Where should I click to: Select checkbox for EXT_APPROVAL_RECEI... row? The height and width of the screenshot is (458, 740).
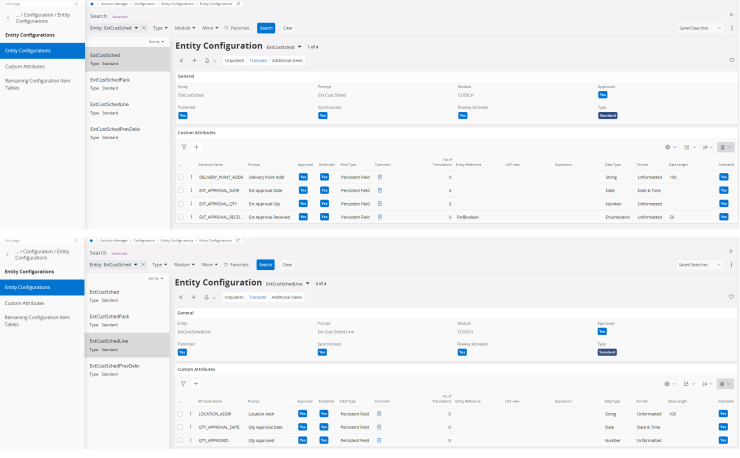[181, 216]
